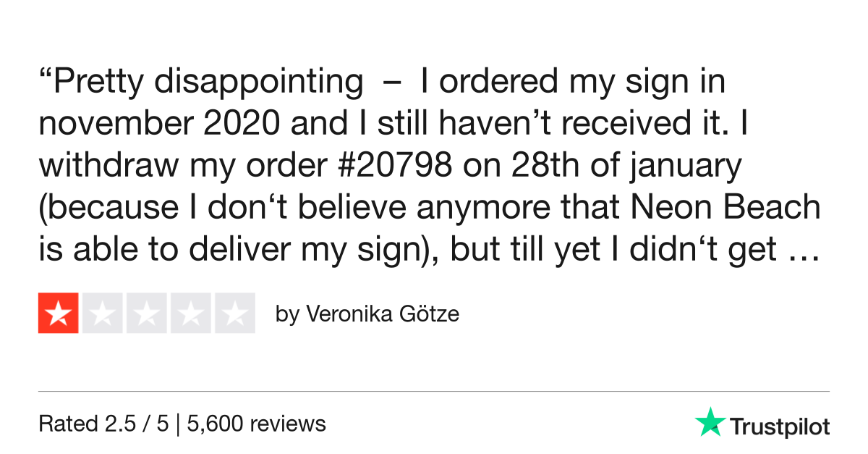
Task: Select the fourth grey rating star
Action: [x=191, y=313]
